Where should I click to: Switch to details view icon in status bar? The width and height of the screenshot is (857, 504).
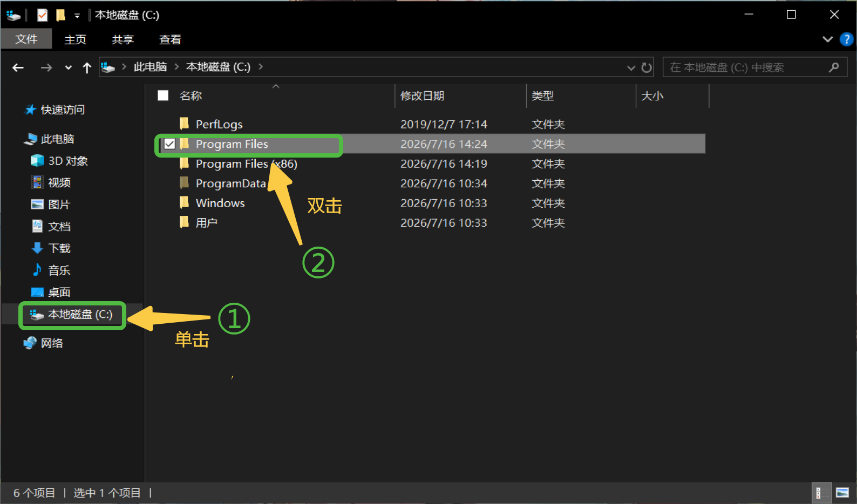click(819, 493)
